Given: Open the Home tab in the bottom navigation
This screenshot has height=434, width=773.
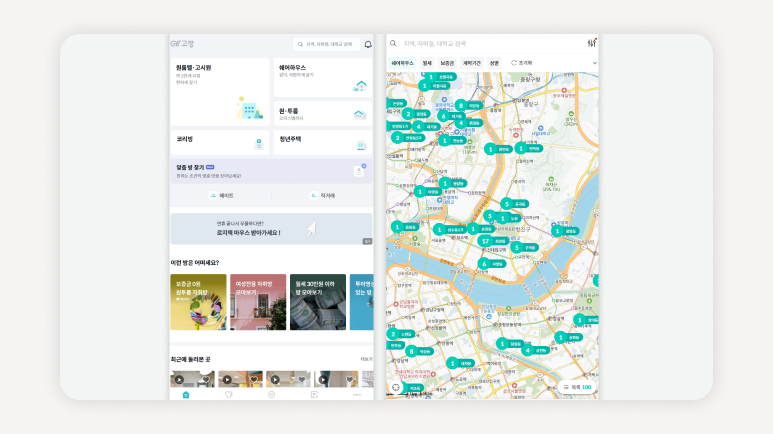Looking at the screenshot, I should point(186,395).
